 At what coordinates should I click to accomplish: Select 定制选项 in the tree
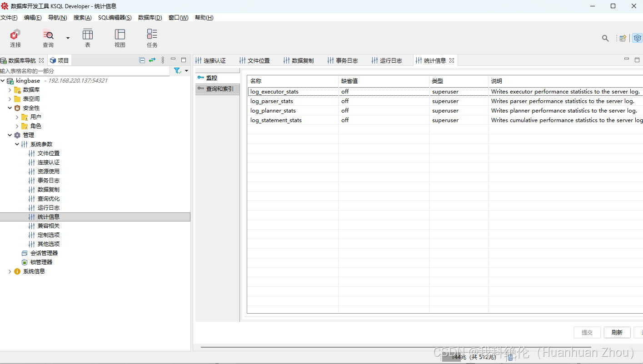pos(49,235)
